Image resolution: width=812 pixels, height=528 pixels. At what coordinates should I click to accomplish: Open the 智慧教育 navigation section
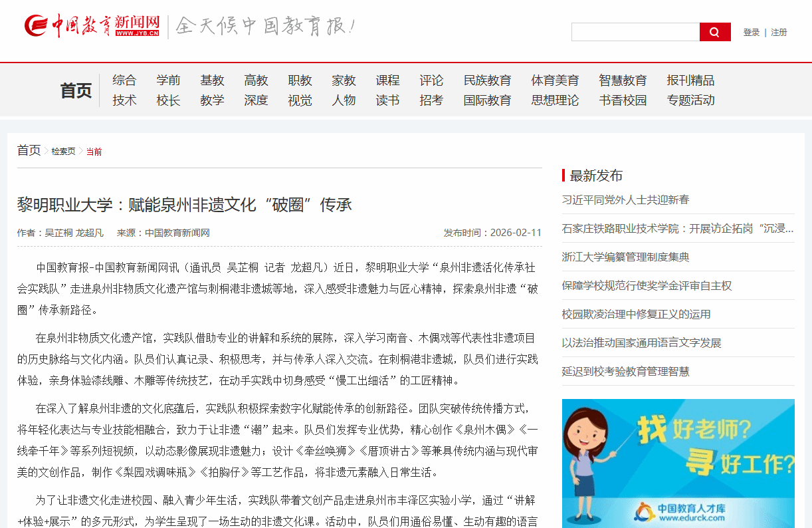[622, 80]
